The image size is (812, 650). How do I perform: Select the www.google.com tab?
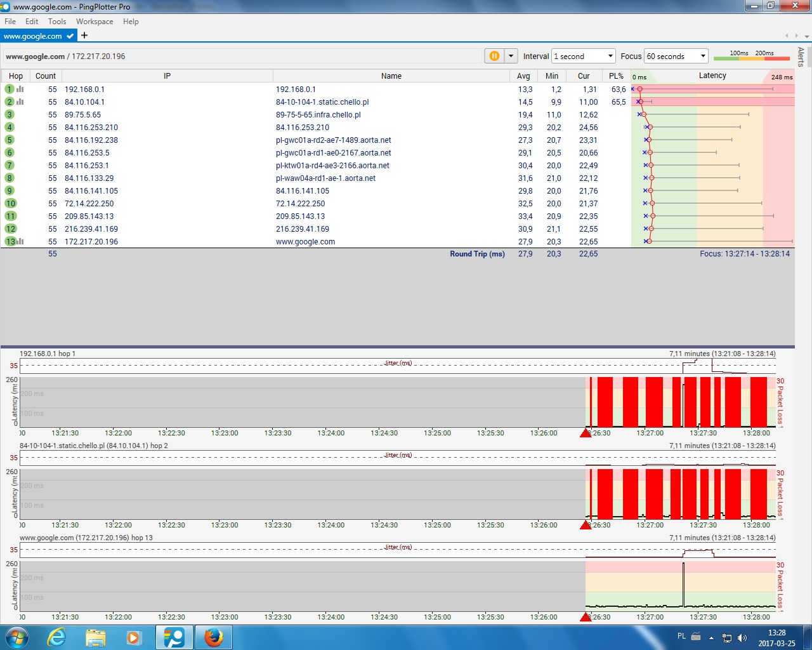click(39, 36)
